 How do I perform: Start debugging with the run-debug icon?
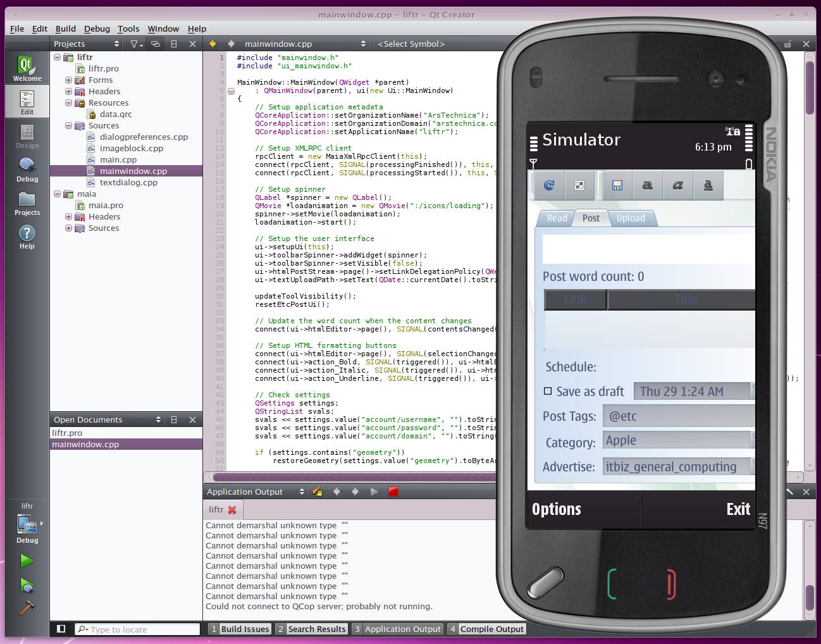27,586
